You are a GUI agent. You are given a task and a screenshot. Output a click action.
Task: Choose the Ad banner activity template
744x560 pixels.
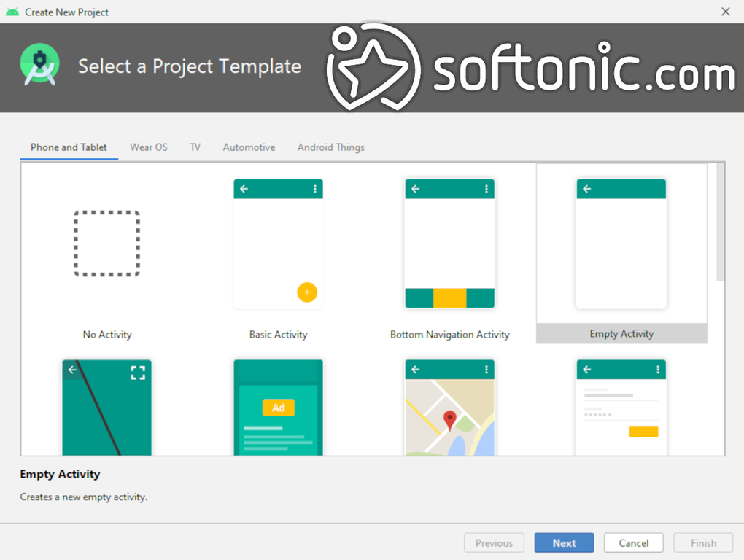click(x=278, y=408)
